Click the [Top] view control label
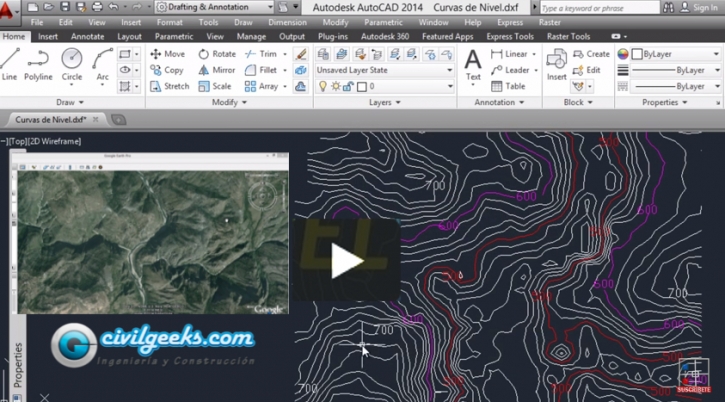Viewport: 725px width, 402px height. [18, 142]
